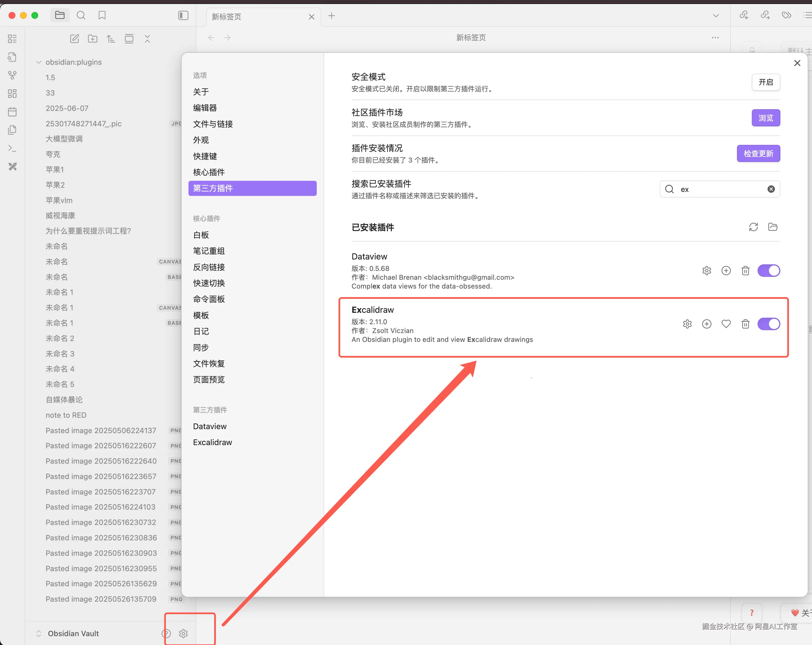Click the 检查更新 button
This screenshot has height=645, width=812.
coord(758,154)
